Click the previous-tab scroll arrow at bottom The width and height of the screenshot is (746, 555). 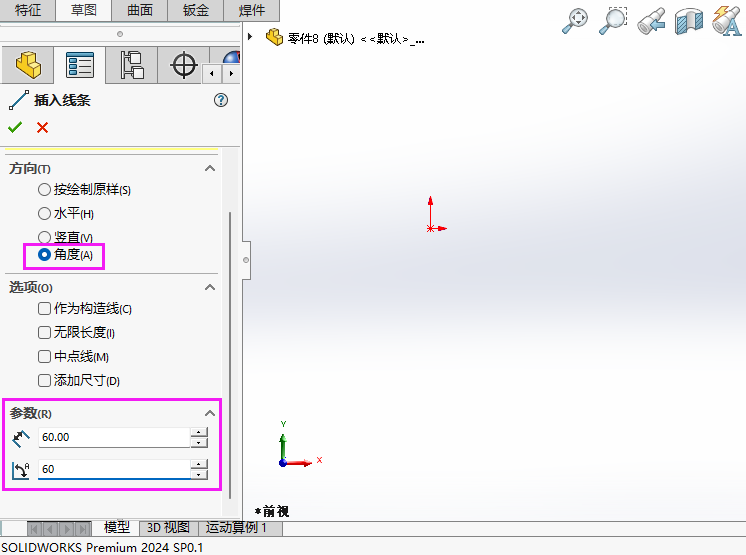coord(51,529)
